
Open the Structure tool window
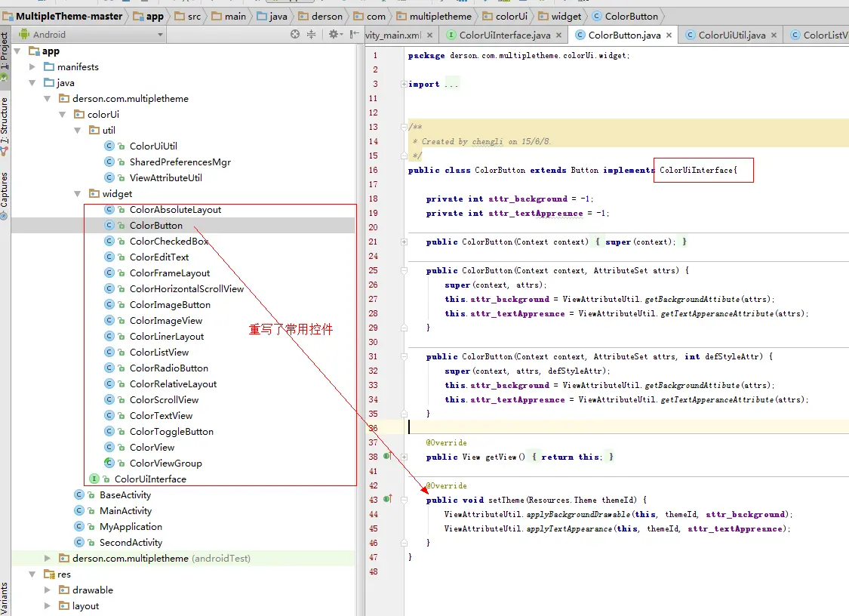(x=6, y=120)
